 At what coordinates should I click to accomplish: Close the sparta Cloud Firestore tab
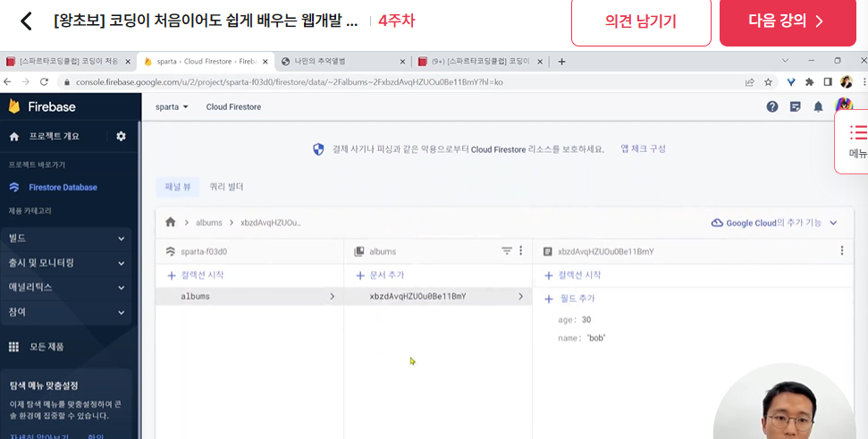pos(265,62)
